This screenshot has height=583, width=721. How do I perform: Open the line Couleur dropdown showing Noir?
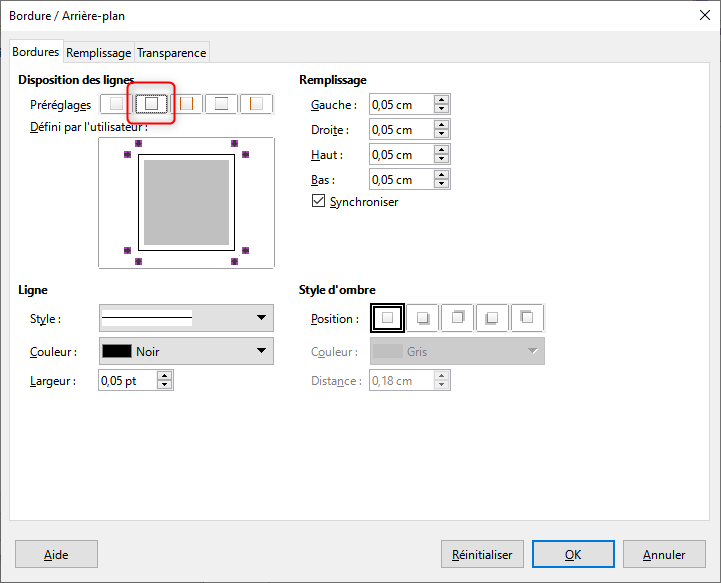(x=186, y=351)
